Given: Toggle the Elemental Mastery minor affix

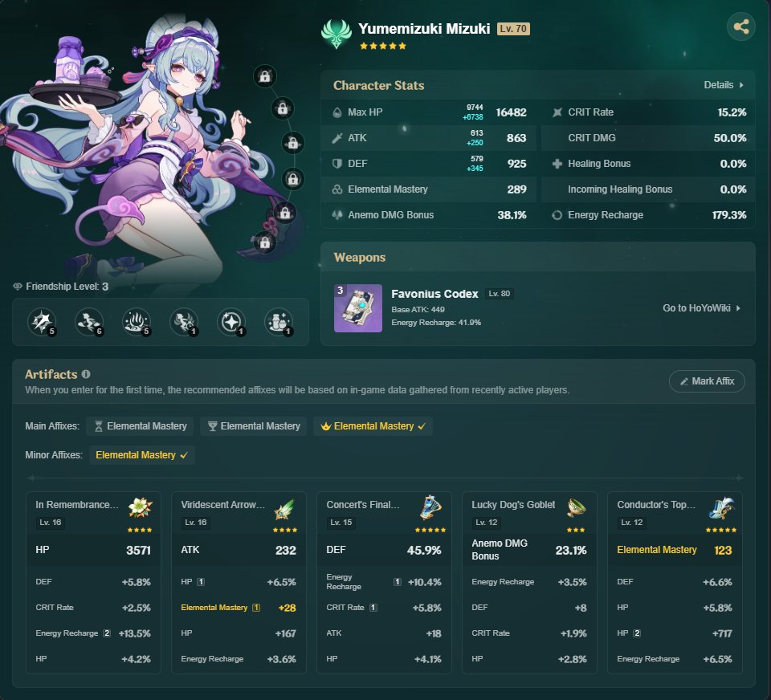Looking at the screenshot, I should [x=142, y=455].
